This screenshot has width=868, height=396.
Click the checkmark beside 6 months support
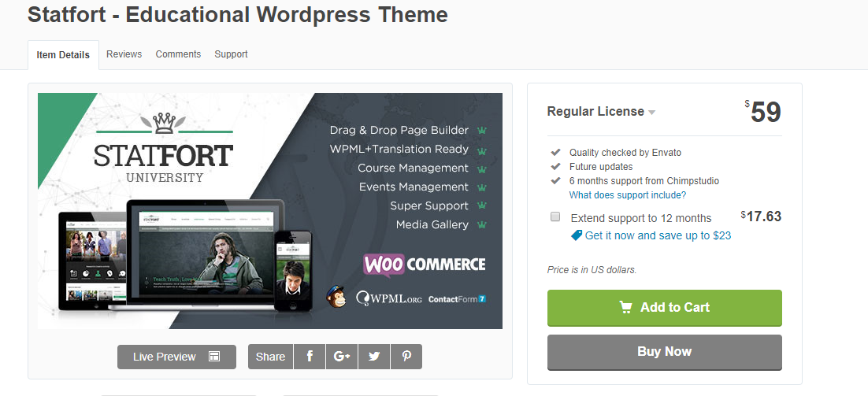click(555, 181)
